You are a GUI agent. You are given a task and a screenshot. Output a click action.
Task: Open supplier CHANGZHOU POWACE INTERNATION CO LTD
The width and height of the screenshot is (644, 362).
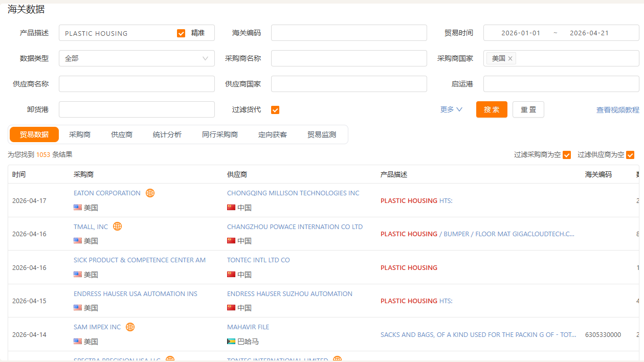[295, 227]
